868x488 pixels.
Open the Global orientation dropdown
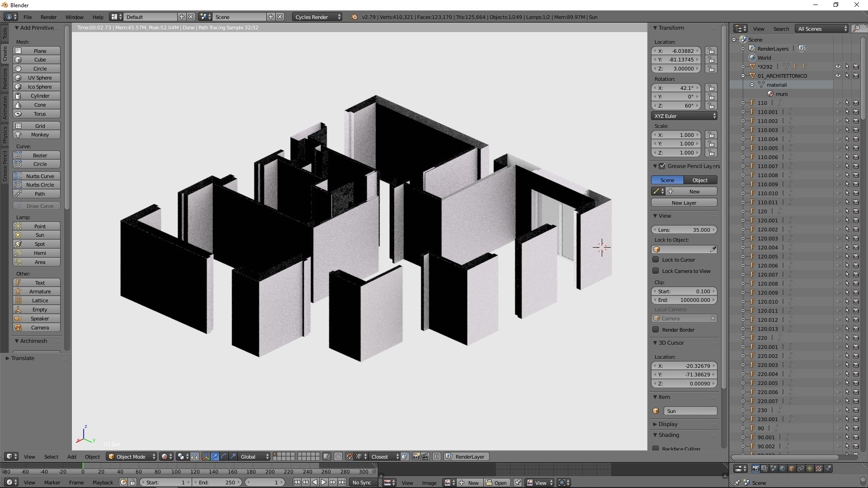[255, 457]
